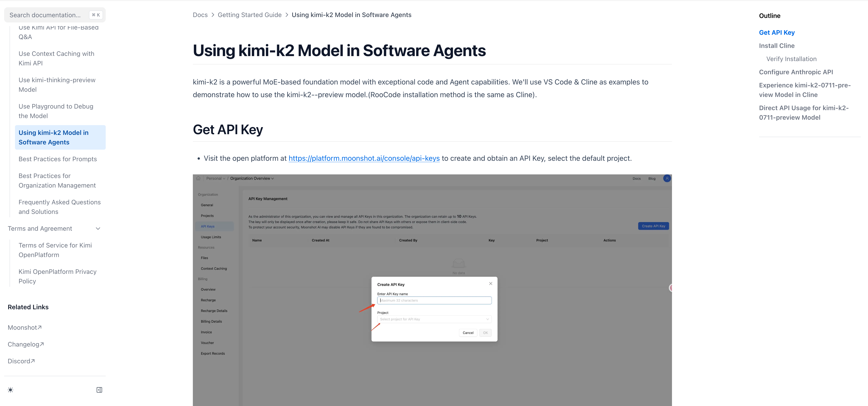Collapse the Terms and Agreement section
Image resolution: width=868 pixels, height=406 pixels.
pyautogui.click(x=98, y=229)
